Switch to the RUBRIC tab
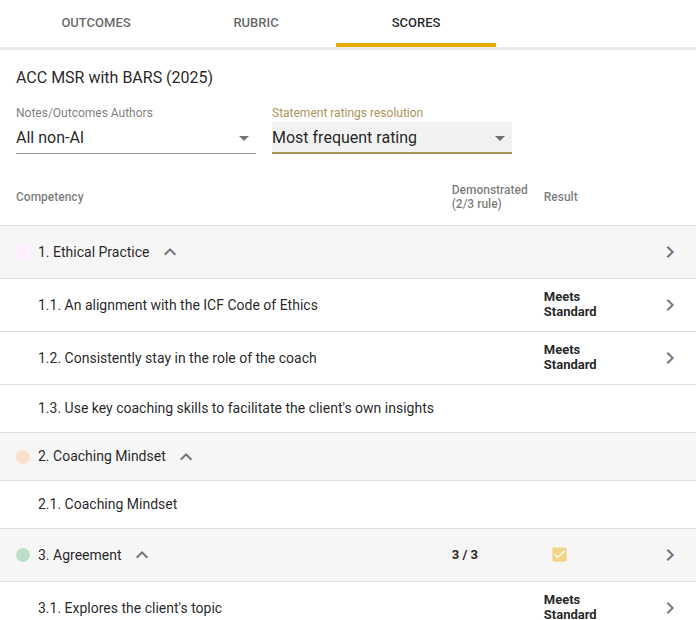Image resolution: width=696 pixels, height=620 pixels. click(x=256, y=23)
